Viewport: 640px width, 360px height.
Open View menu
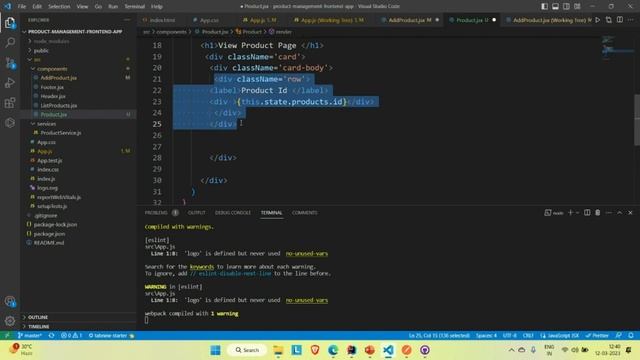pyautogui.click(x=82, y=7)
